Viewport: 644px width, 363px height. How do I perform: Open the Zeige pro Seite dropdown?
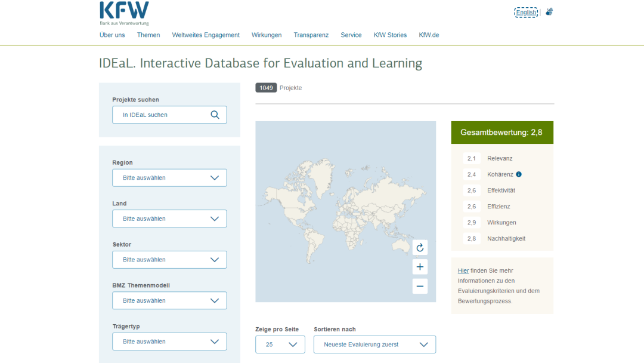click(x=280, y=344)
